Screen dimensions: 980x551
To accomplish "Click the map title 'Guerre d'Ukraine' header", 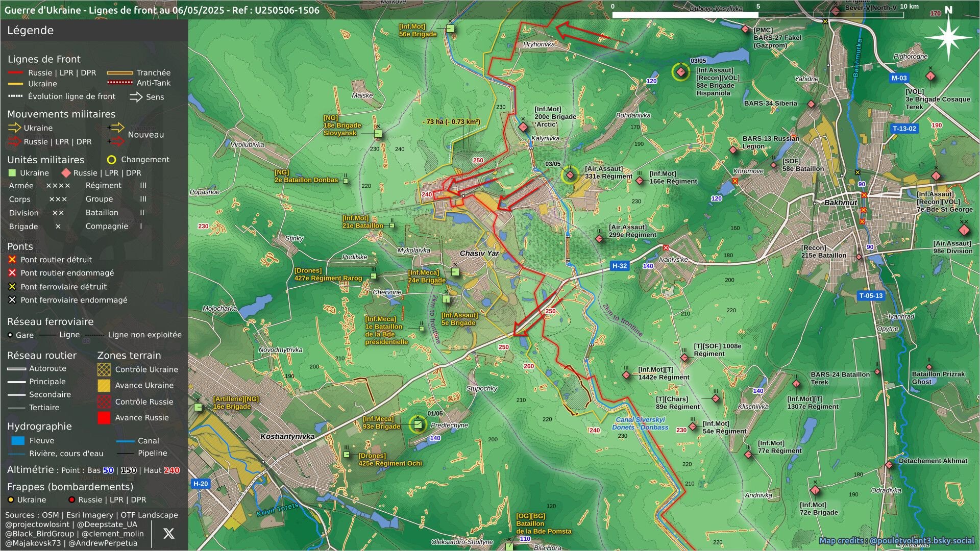I will coord(162,10).
